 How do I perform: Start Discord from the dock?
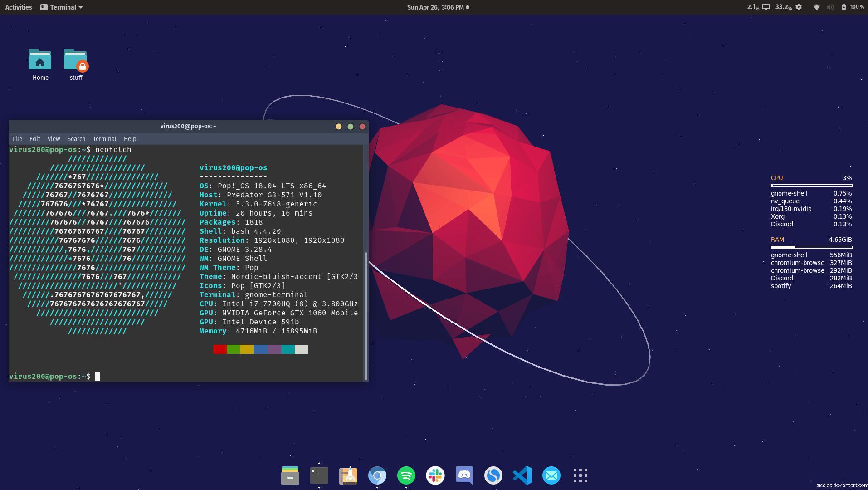click(x=464, y=475)
